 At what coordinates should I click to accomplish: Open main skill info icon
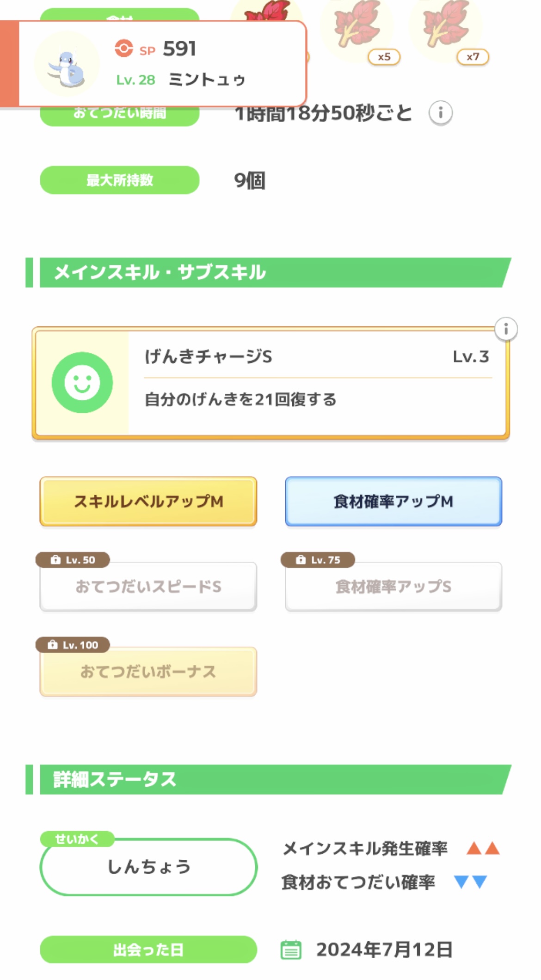(x=506, y=329)
